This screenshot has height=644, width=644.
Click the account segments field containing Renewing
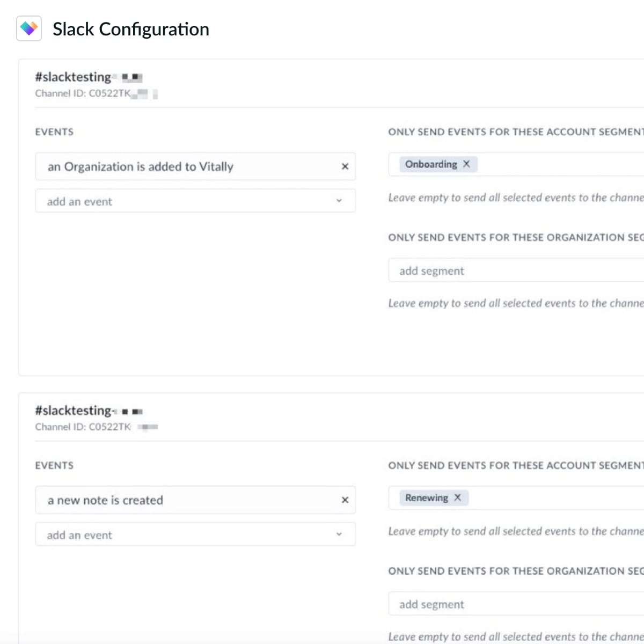click(516, 498)
